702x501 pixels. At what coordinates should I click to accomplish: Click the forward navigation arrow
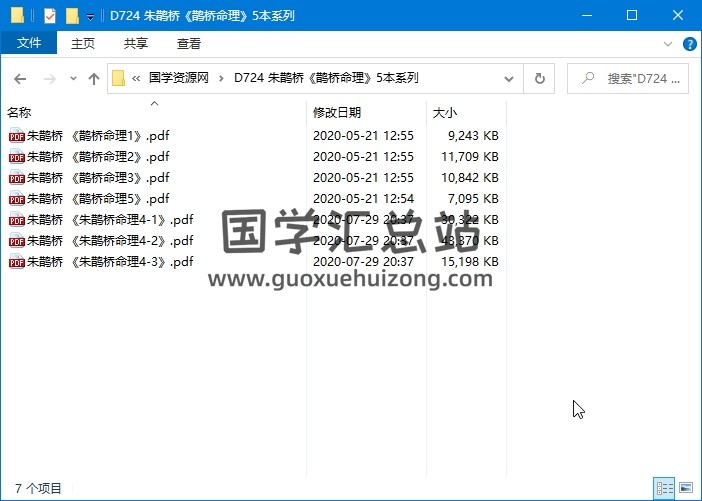pyautogui.click(x=47, y=79)
